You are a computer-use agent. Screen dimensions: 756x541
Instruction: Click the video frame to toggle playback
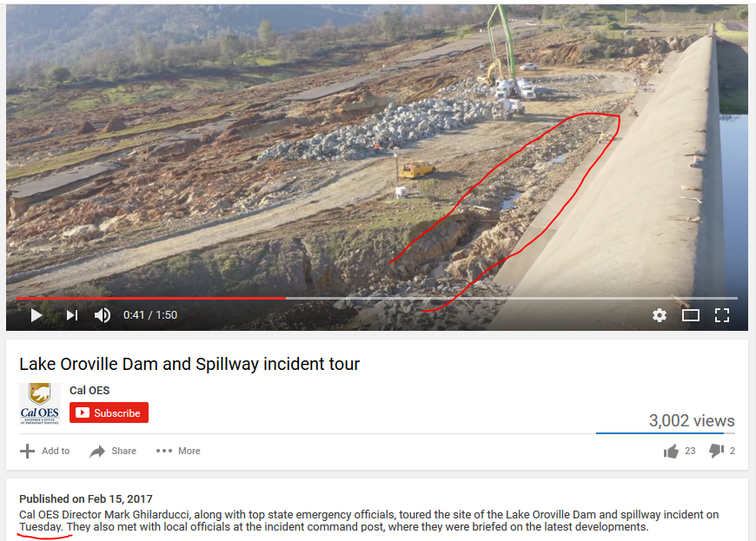pyautogui.click(x=376, y=149)
